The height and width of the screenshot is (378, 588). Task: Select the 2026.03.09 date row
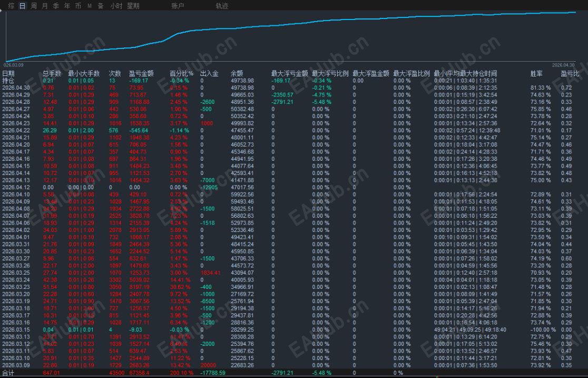[16, 365]
